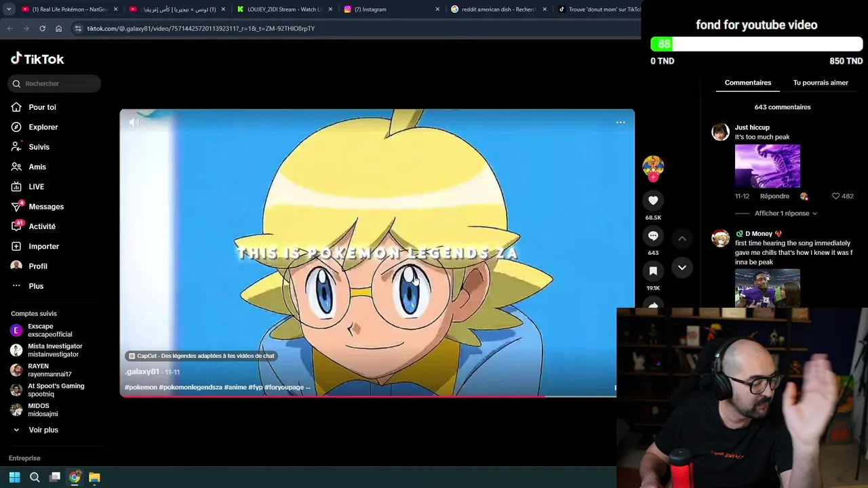Open Profil in sidebar
This screenshot has width=868, height=488.
coord(37,266)
